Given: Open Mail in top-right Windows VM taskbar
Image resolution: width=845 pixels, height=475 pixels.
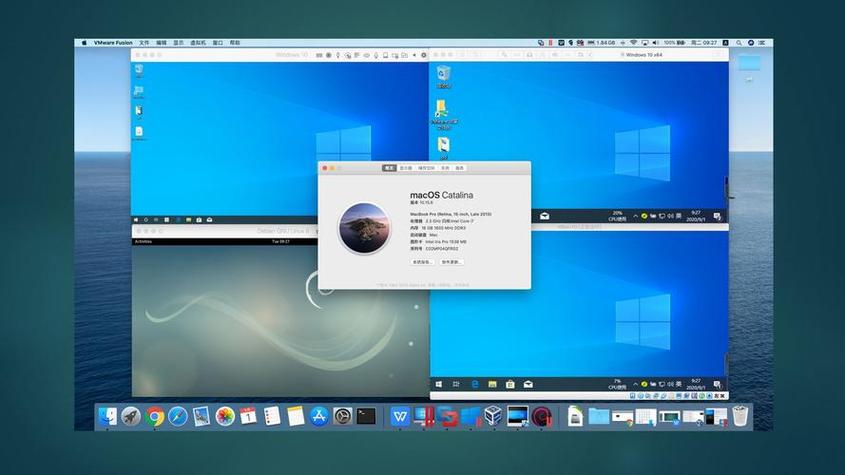Looking at the screenshot, I should [x=545, y=216].
